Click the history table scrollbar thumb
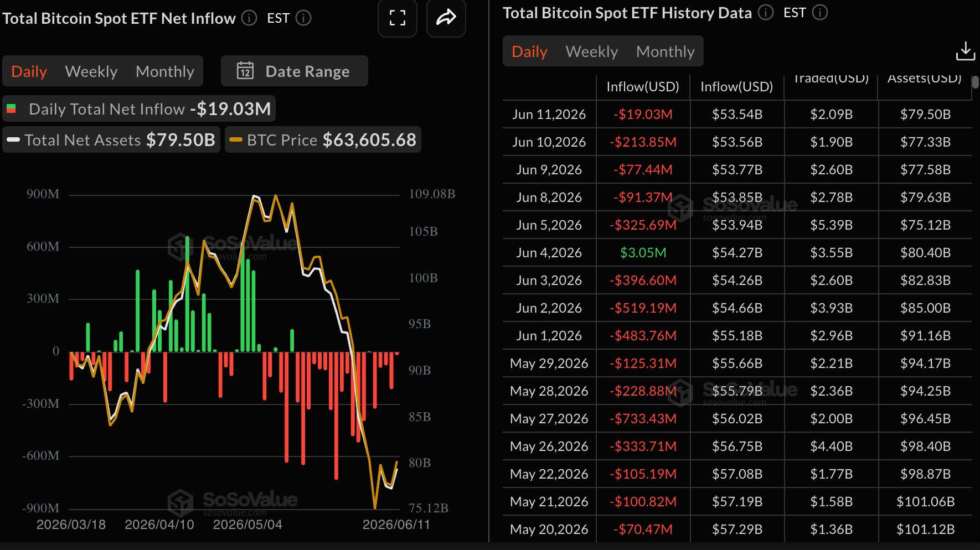 [976, 82]
